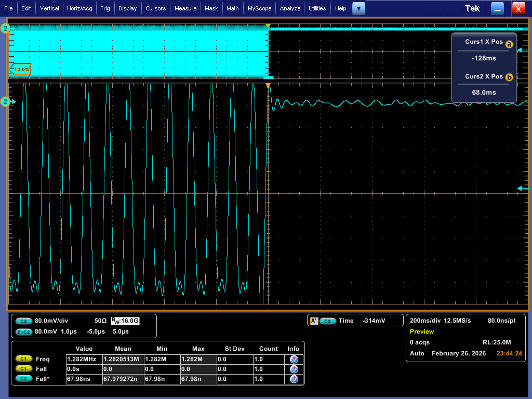Click the C2 badge beside 80.0mV/div

click(x=24, y=321)
